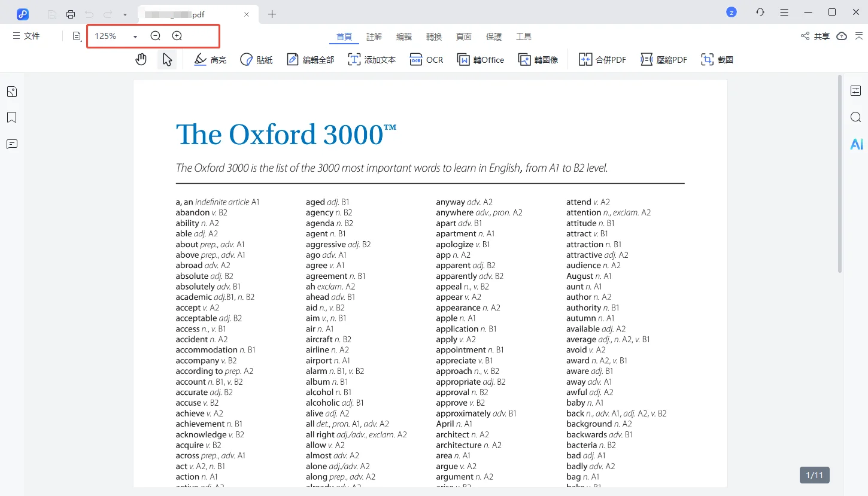868x496 pixels.
Task: Add a new tab with plus button
Action: (272, 14)
